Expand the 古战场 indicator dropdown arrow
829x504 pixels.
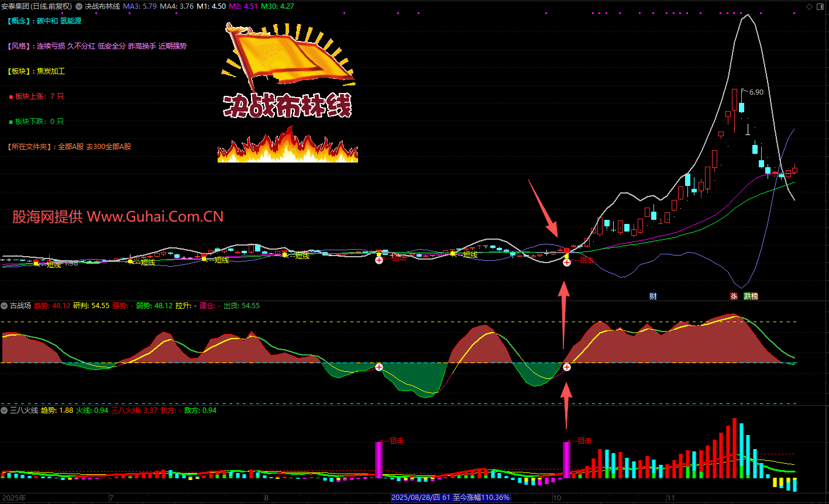(5, 306)
